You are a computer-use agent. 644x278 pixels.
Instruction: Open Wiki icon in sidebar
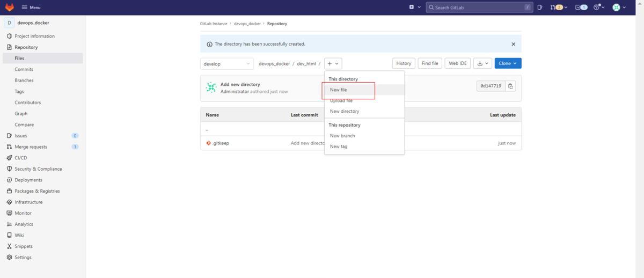pos(9,235)
